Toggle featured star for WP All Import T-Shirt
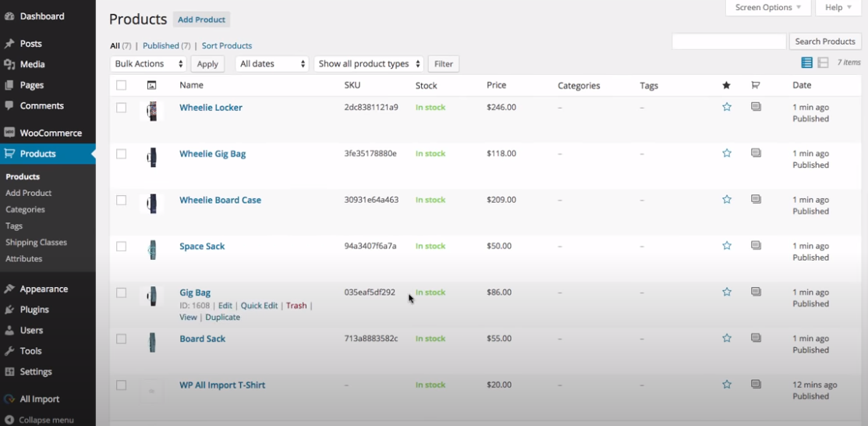 [x=727, y=385]
